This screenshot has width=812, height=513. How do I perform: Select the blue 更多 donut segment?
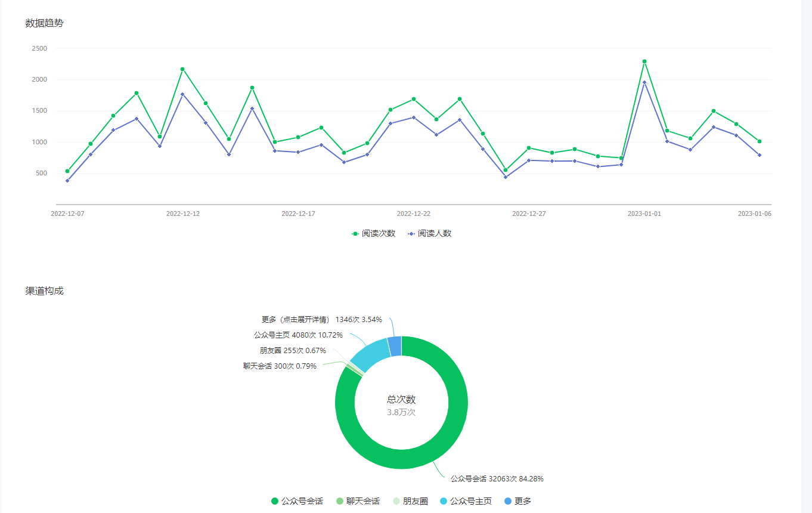tap(395, 346)
